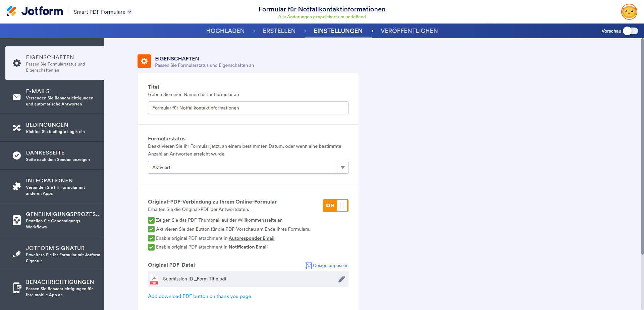Click the Jotform Signatur pen icon
The width and height of the screenshot is (644, 310).
(x=17, y=254)
